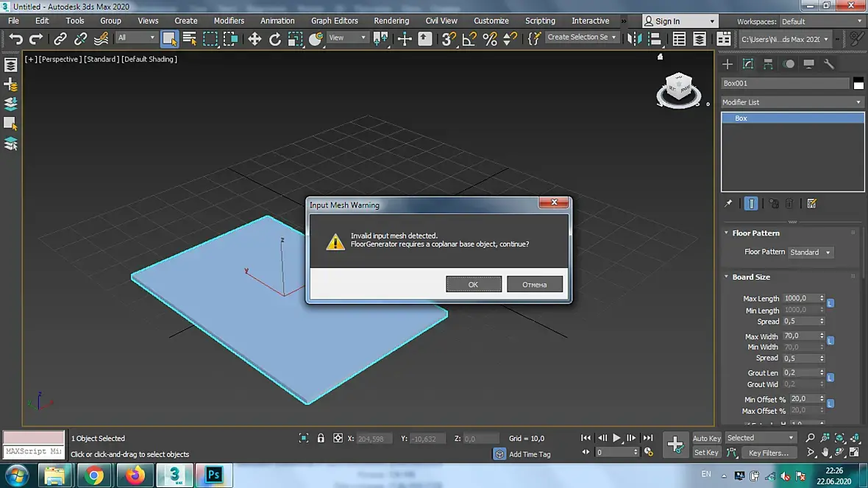
Task: Click the Auto Key button
Action: pos(706,438)
